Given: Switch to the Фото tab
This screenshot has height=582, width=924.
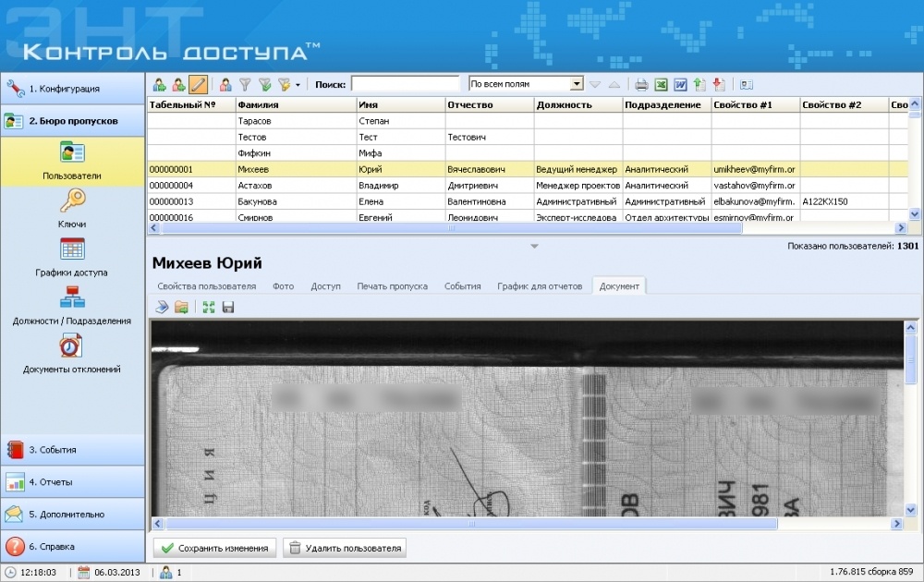Looking at the screenshot, I should 283,286.
